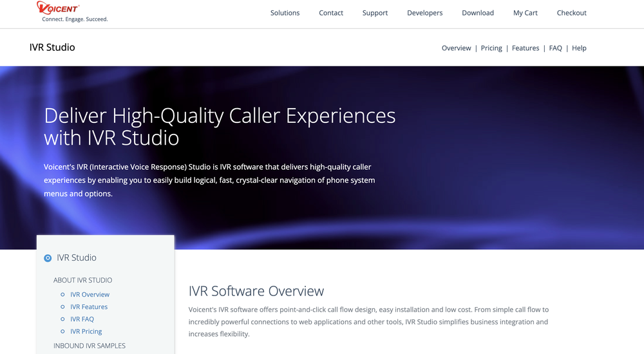This screenshot has width=644, height=354.
Task: Open the Support menu item
Action: coord(375,13)
